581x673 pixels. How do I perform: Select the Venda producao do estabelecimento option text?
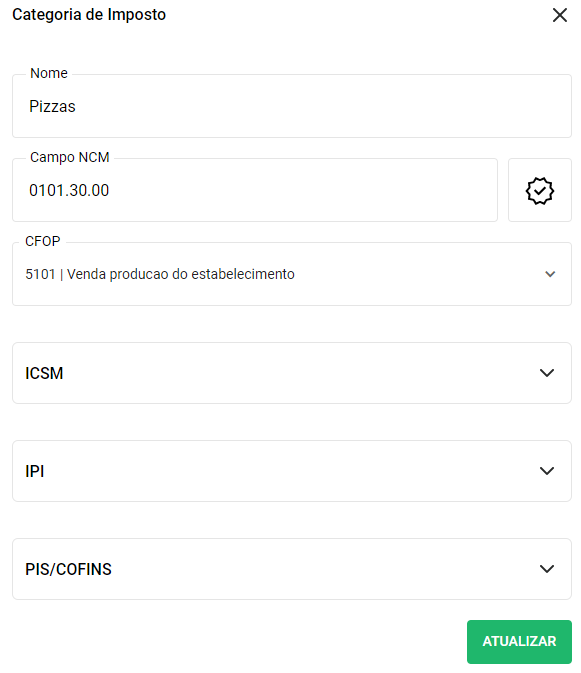(x=181, y=274)
